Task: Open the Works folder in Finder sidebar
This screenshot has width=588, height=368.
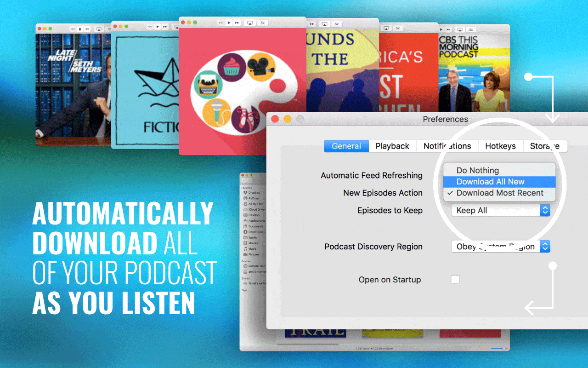Action: (249, 237)
